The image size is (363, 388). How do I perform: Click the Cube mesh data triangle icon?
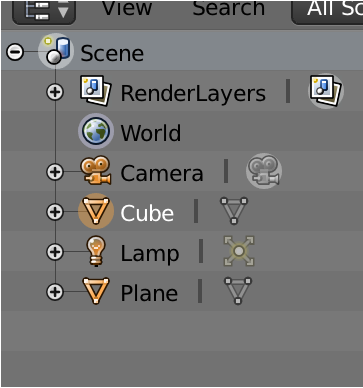click(234, 210)
